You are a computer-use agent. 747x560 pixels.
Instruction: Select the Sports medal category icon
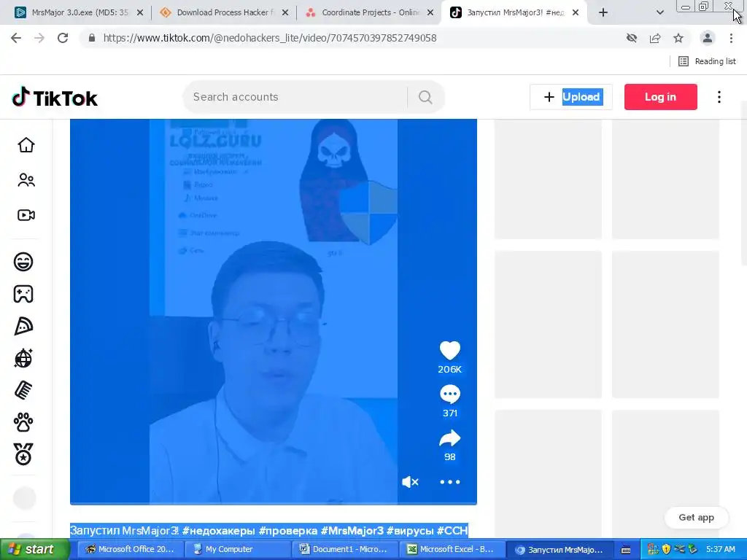click(23, 454)
